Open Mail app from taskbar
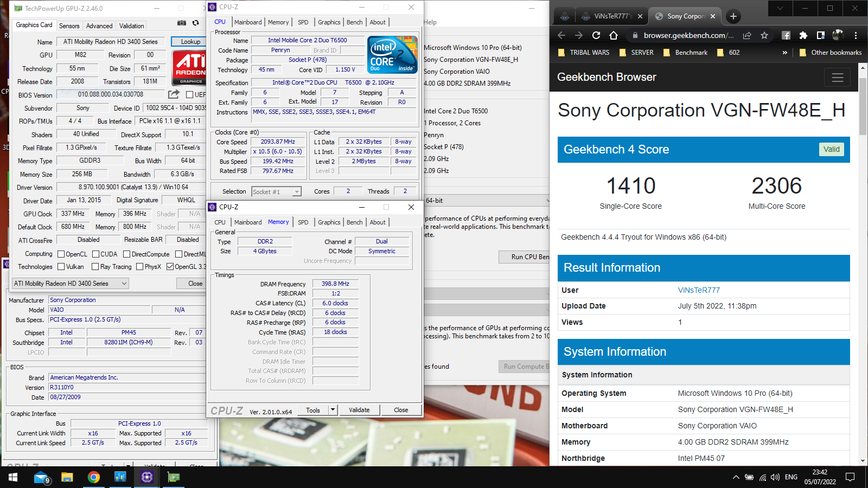 [x=41, y=477]
